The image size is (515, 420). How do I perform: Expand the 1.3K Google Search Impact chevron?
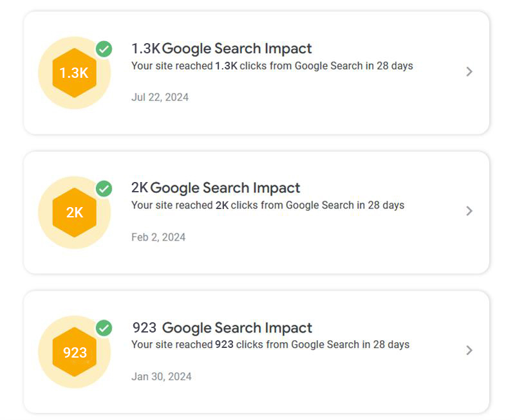coord(469,71)
